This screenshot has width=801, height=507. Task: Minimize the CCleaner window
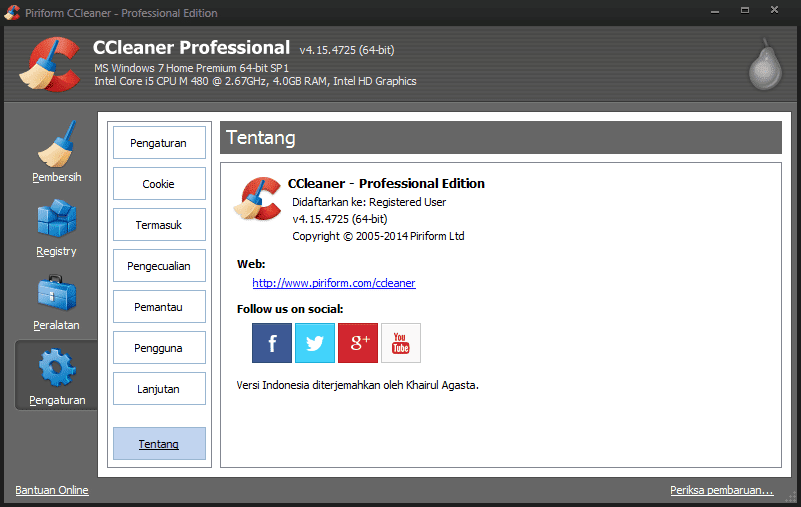pos(715,11)
